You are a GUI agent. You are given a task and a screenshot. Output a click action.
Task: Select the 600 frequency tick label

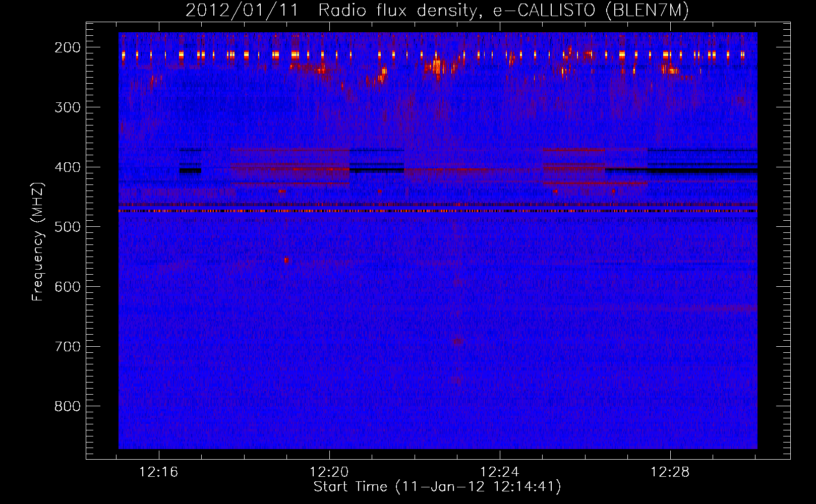pos(67,287)
